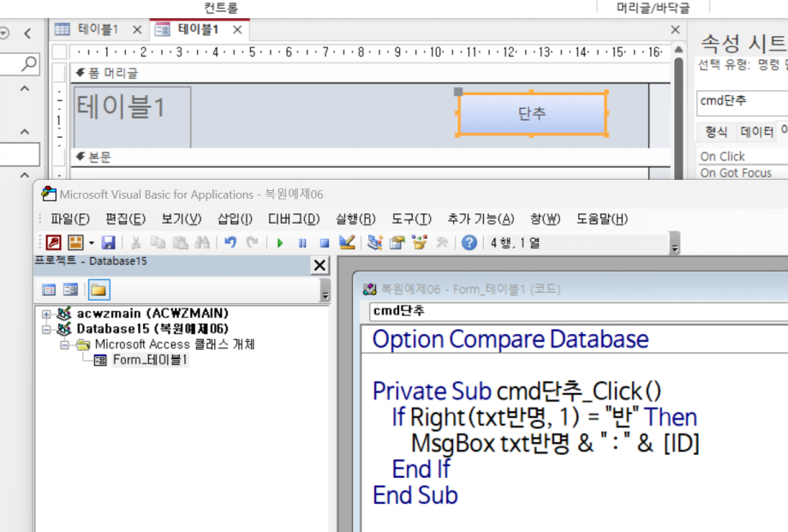This screenshot has width=788, height=532.
Task: Open the project pane toolbar overflow arrow
Action: pyautogui.click(x=325, y=290)
